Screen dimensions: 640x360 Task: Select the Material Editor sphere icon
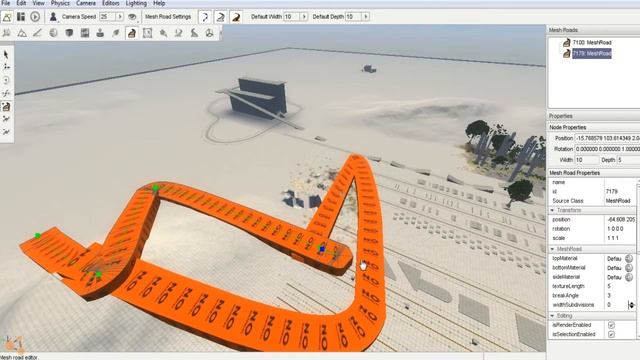(x=53, y=33)
